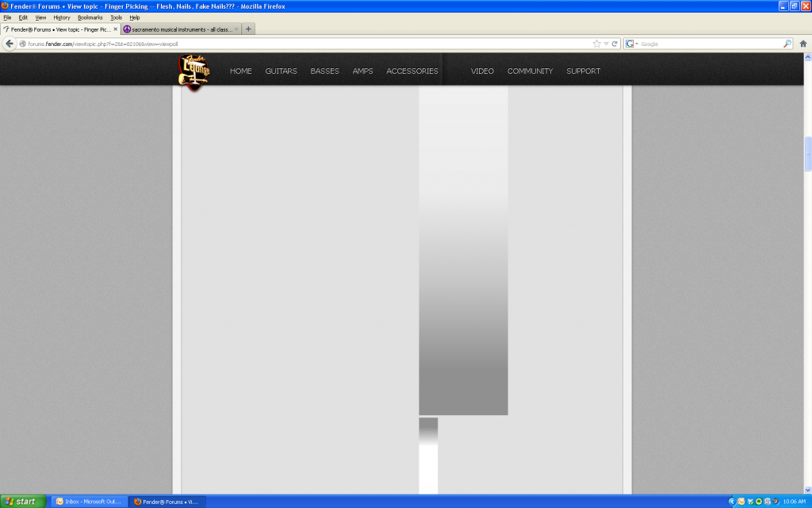Go back using the browser back arrow
Viewport: 812px width, 508px height.
point(10,44)
